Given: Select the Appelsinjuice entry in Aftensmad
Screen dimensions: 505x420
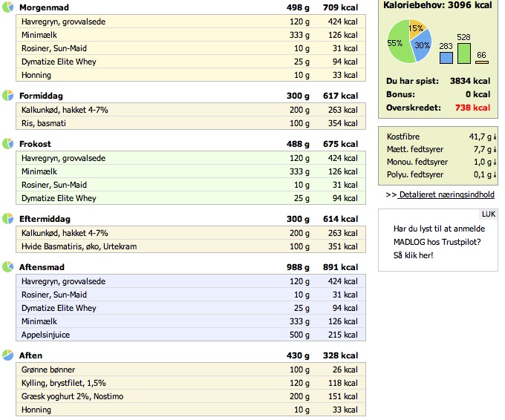Looking at the screenshot, I should point(191,335).
